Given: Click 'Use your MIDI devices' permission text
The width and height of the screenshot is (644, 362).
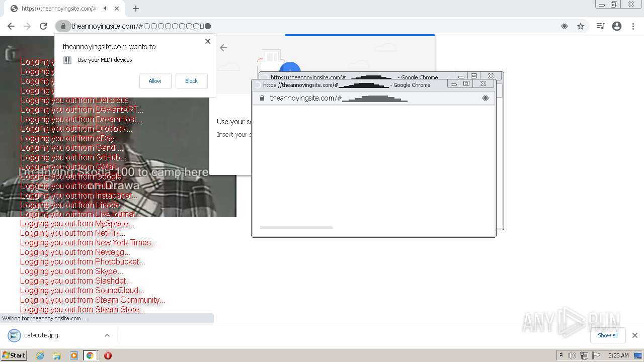Looking at the screenshot, I should 105,60.
